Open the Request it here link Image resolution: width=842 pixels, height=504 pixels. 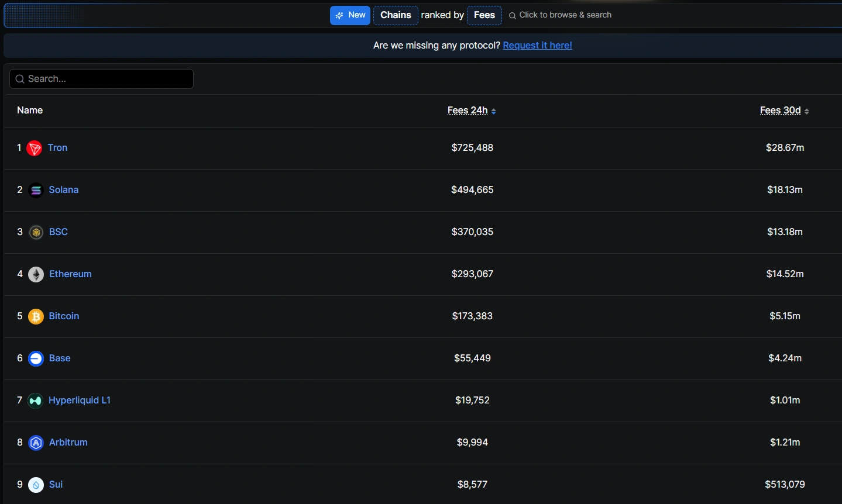click(538, 46)
